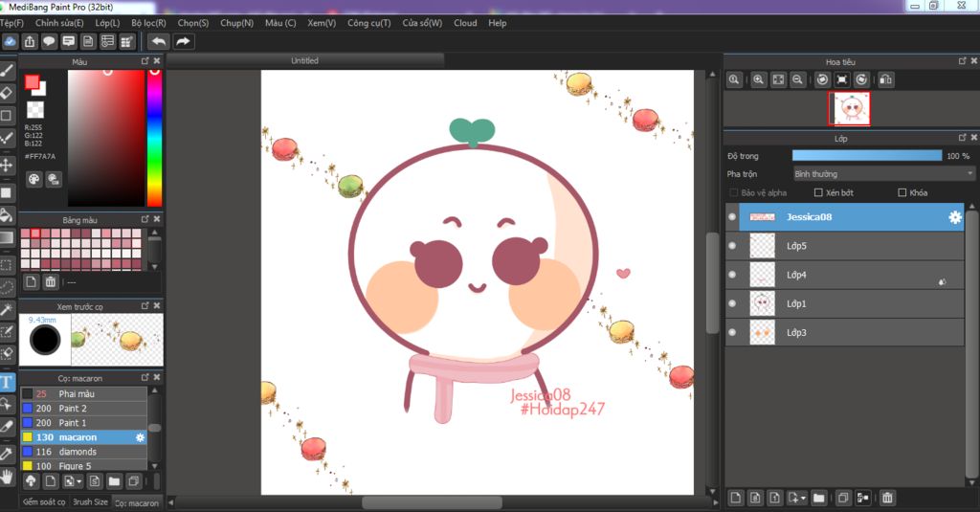Undock the Lớp layers panel
The height and width of the screenshot is (512, 980).
963,137
